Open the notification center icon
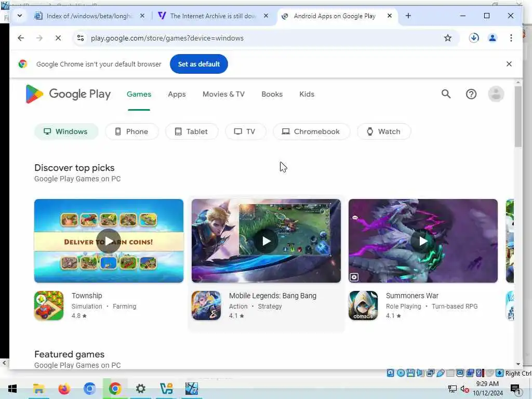Viewport: 532px width, 399px height. tap(515, 389)
